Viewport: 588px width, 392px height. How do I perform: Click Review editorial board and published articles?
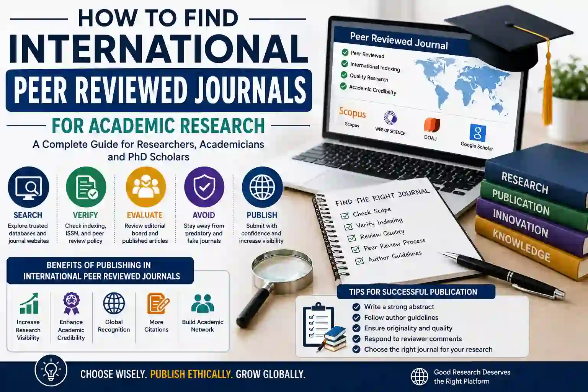click(145, 233)
